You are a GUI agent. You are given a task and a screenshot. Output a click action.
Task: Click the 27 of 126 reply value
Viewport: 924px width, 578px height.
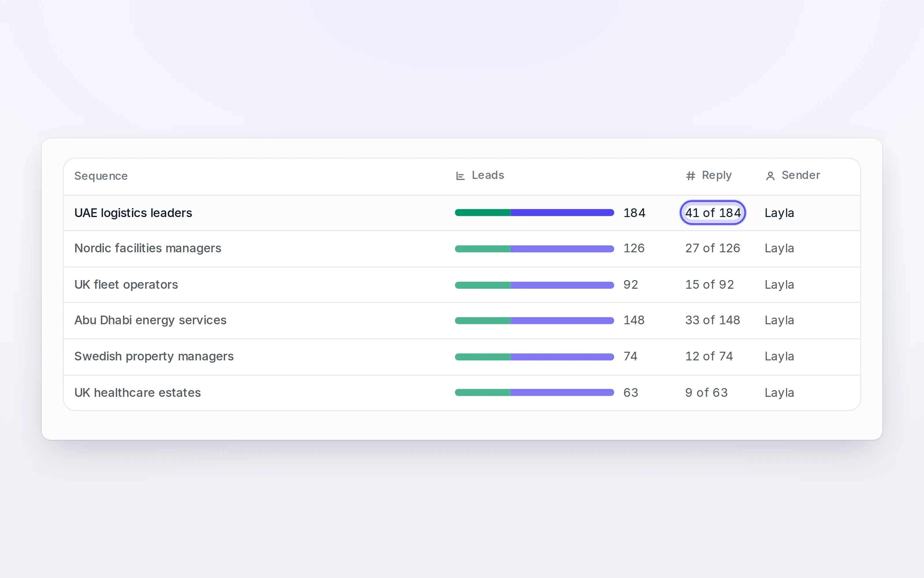712,249
